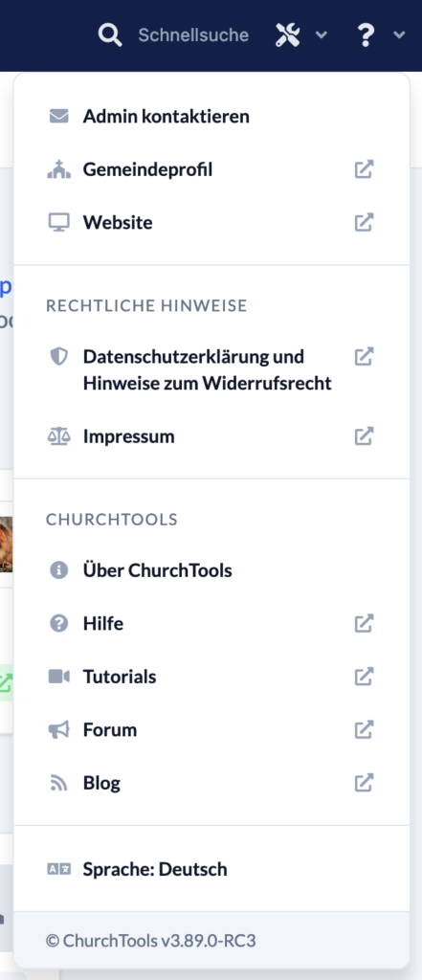The image size is (422, 980).
Task: Click the Impressum scales icon
Action: pos(58,436)
